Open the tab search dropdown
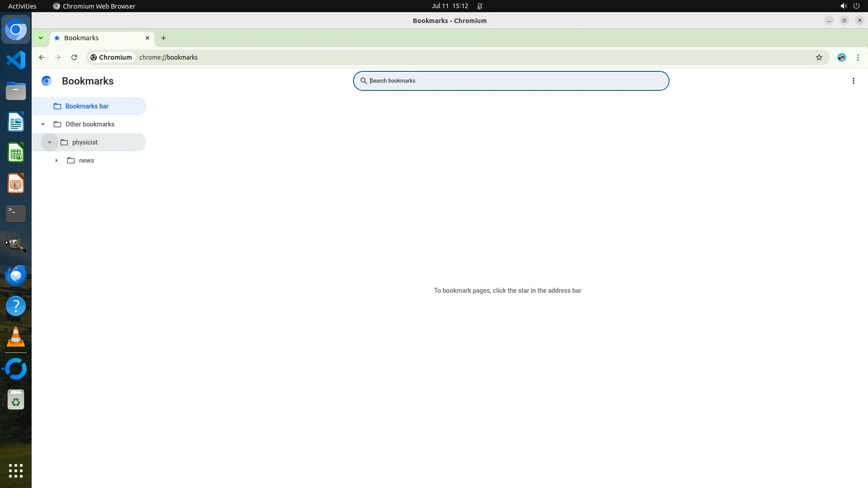868x488 pixels. point(41,38)
